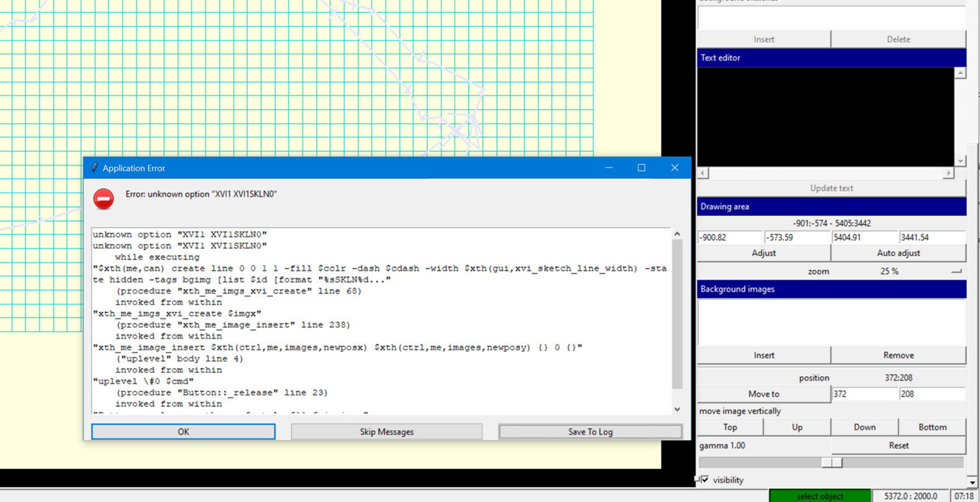Minimize the Application Error dialog
The height and width of the screenshot is (502, 980).
pos(609,168)
